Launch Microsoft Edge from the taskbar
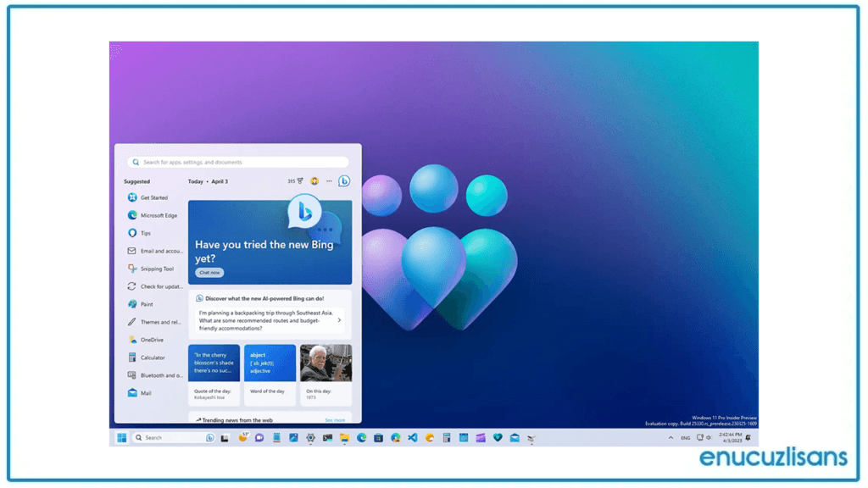 click(361, 437)
